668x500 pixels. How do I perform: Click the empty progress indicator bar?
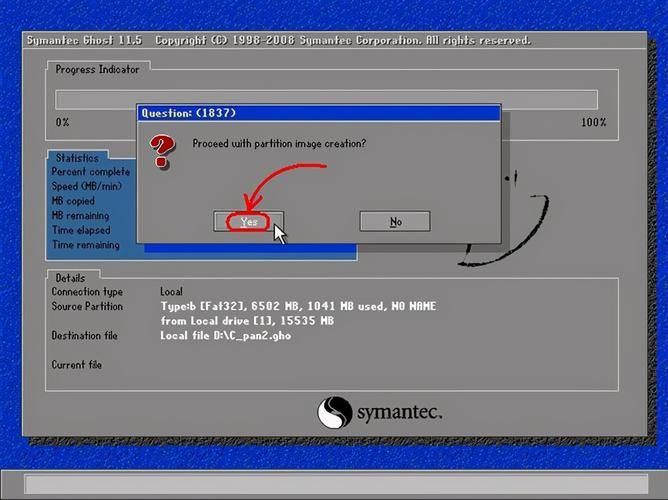click(x=326, y=99)
